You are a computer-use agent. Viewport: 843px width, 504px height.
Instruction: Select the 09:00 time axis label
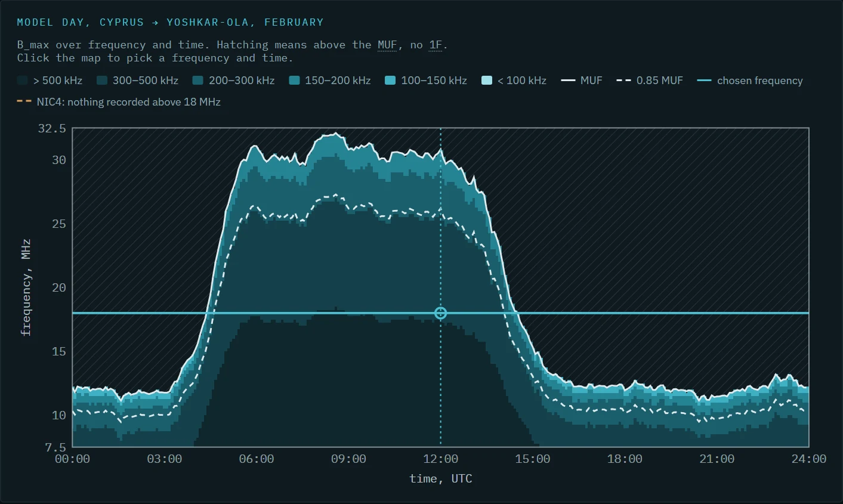coord(348,459)
